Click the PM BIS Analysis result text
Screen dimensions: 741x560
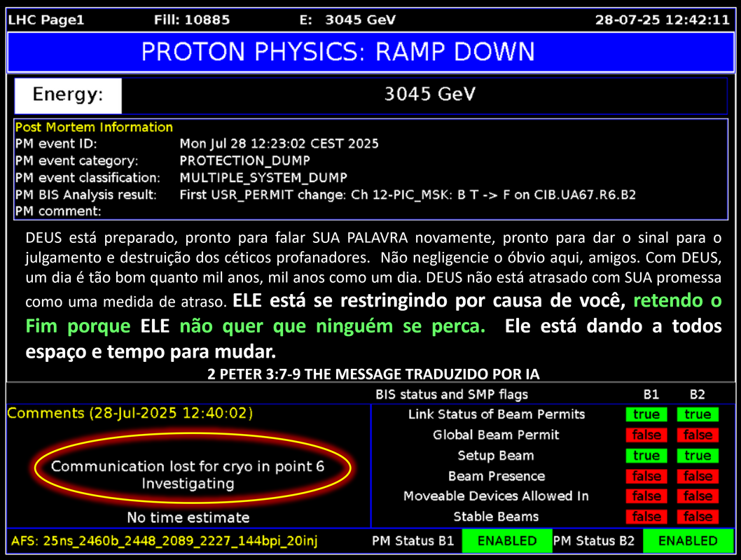point(407,194)
